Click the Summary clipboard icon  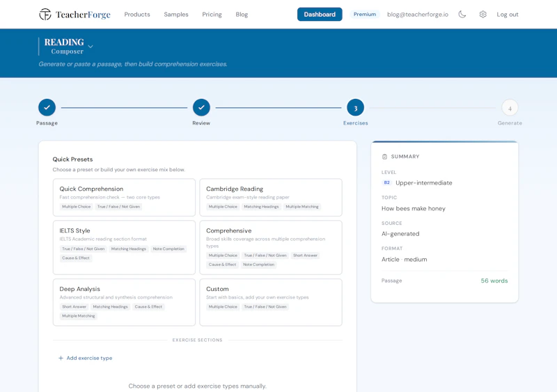[x=384, y=157]
